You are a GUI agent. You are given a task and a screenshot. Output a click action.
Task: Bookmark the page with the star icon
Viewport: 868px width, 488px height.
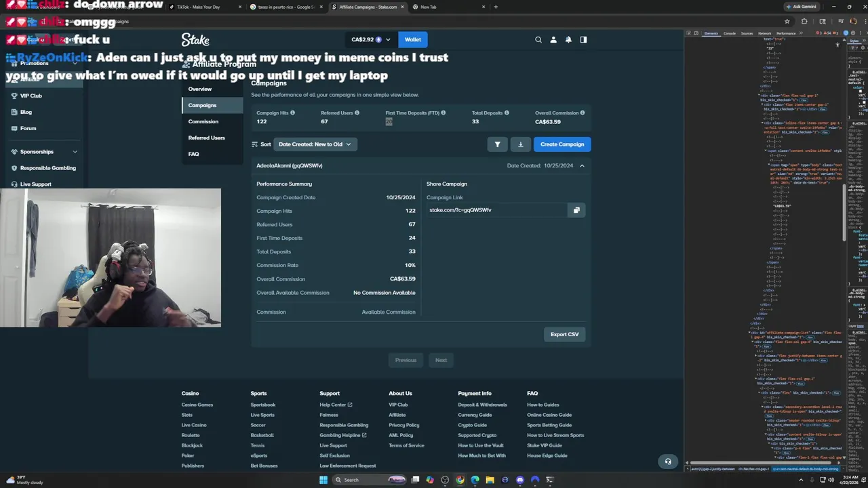pyautogui.click(x=787, y=21)
